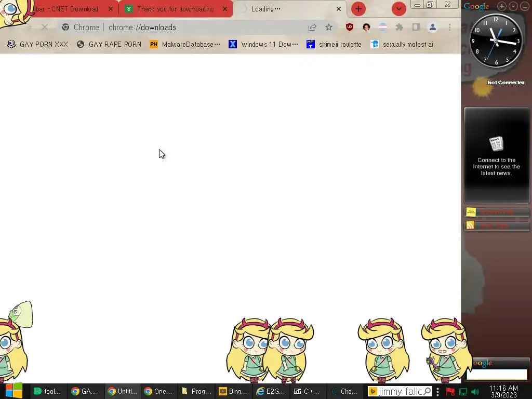The width and height of the screenshot is (532, 399).
Task: Close the CNET Download tab
Action: (111, 9)
